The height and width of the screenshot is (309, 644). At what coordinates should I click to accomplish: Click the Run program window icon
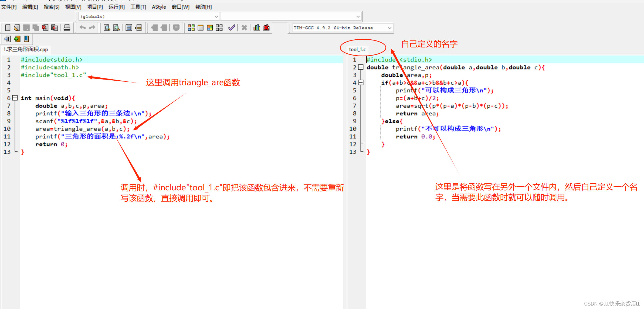[201, 28]
